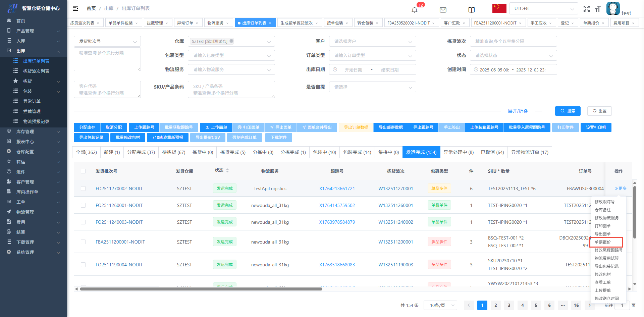Image resolution: width=644 pixels, height=317 pixels.
Task: Open the UTC+8 timezone dropdown
Action: [x=543, y=8]
